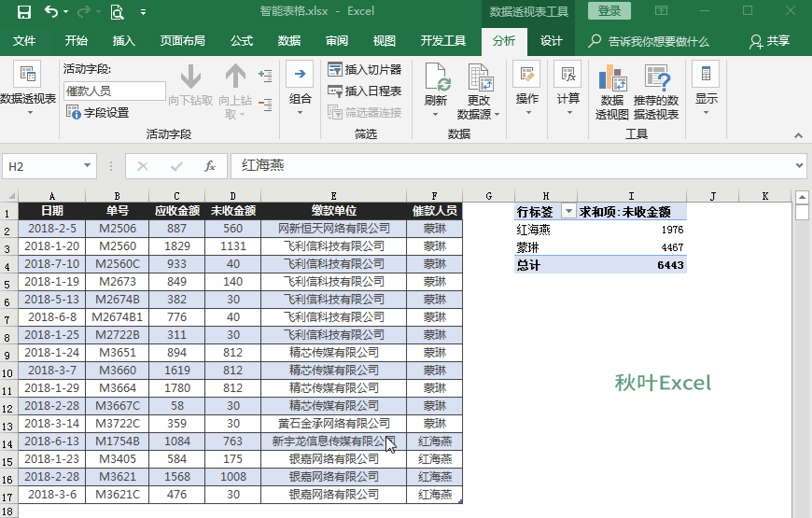812x518 pixels.
Task: Switch to the 插入 tab
Action: [x=124, y=41]
